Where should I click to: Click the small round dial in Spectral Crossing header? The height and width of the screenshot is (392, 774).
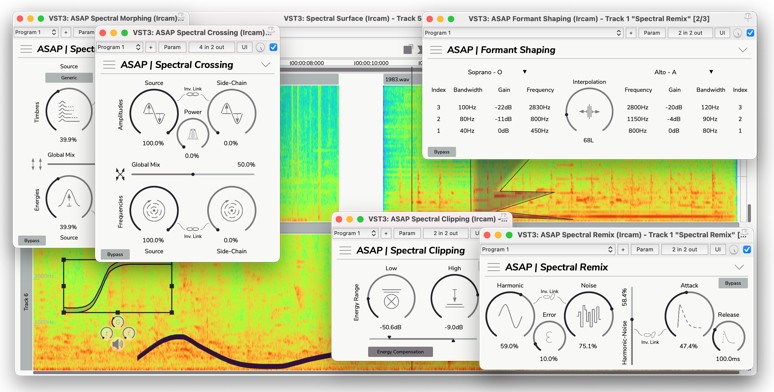click(260, 47)
